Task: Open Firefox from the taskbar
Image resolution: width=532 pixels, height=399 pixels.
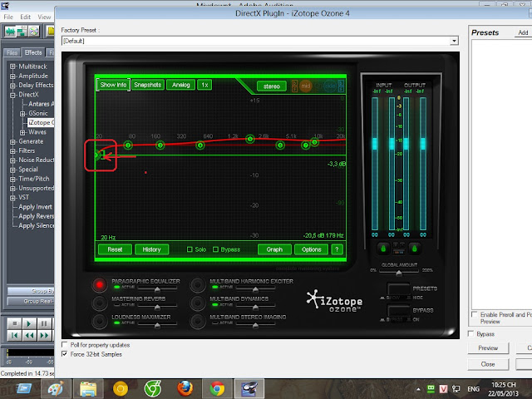Action: tap(185, 388)
